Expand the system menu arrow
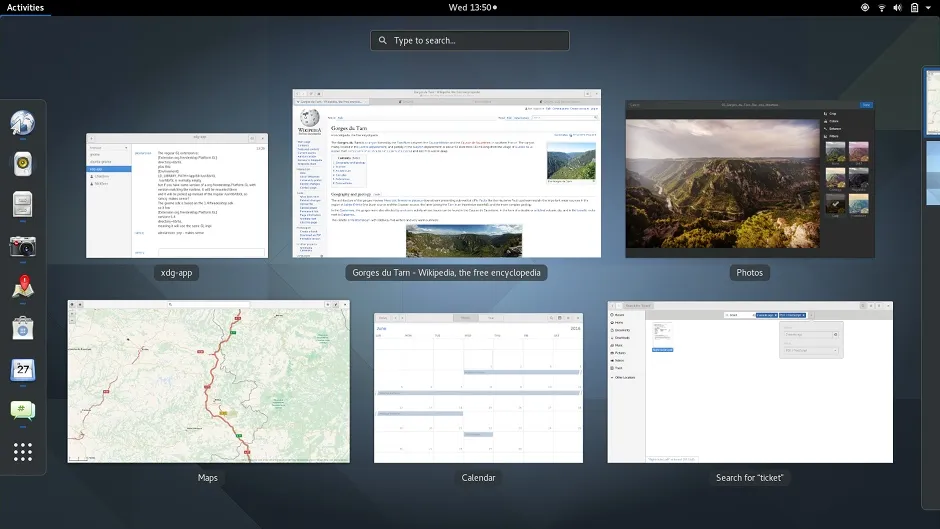 [928, 8]
